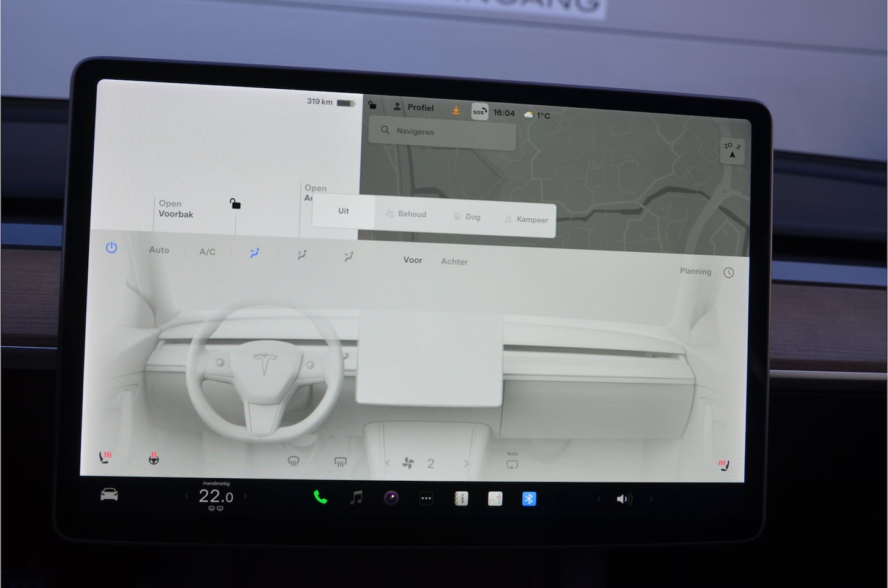Toggle the steering wheel heater

point(154,459)
